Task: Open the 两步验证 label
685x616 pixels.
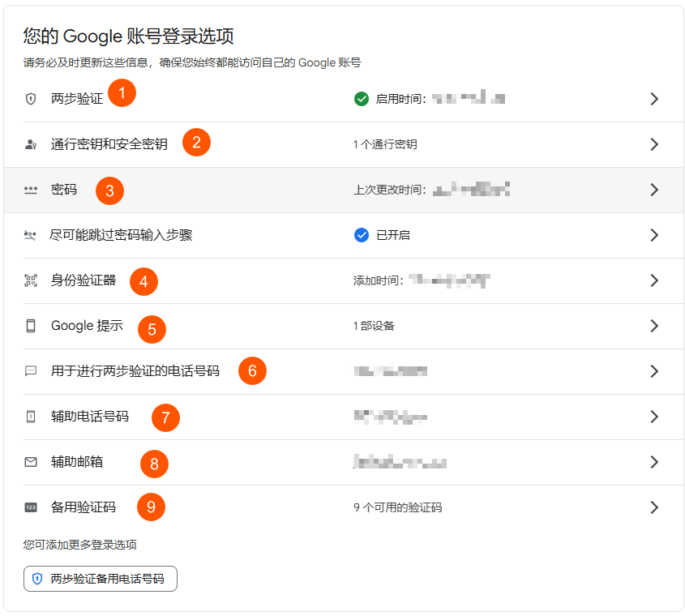Action: [77, 99]
